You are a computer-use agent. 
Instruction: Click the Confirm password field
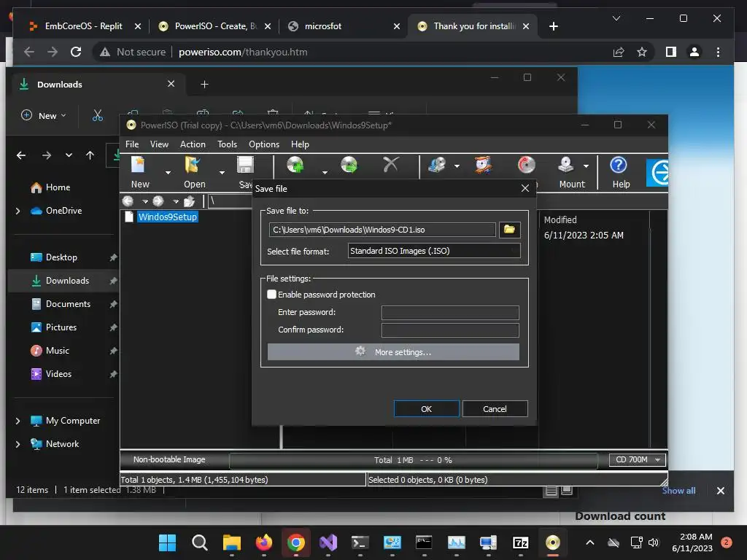pyautogui.click(x=450, y=330)
